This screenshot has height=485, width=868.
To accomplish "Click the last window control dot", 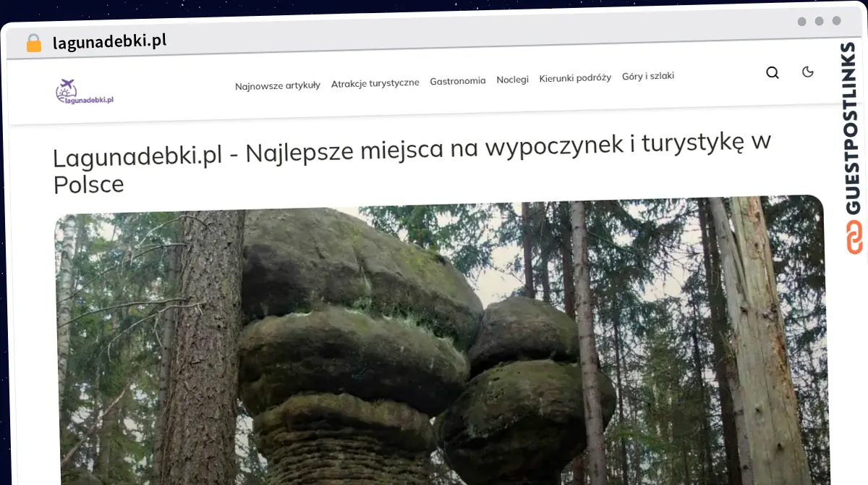I will [837, 21].
